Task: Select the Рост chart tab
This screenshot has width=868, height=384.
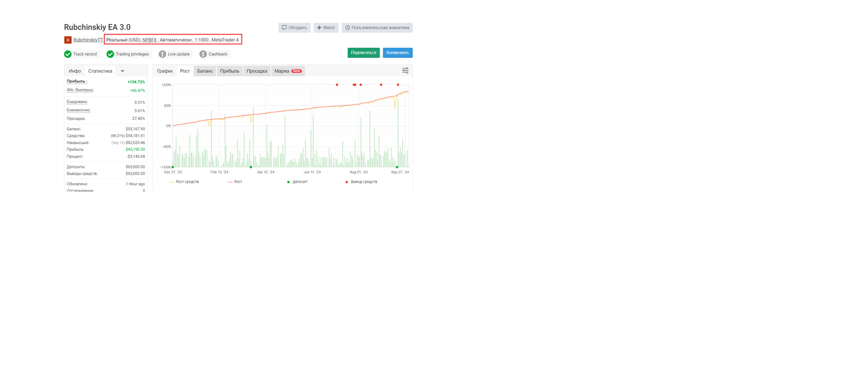Action: (184, 71)
